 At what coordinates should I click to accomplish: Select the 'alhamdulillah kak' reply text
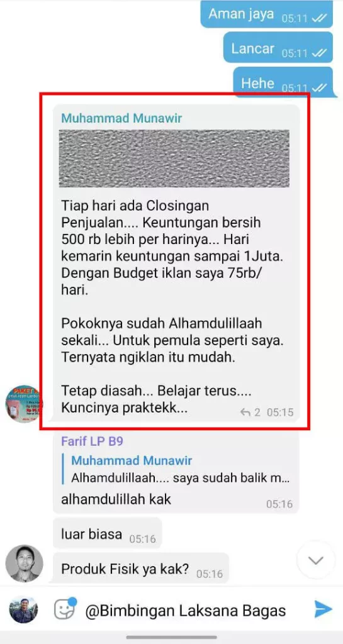(x=116, y=500)
